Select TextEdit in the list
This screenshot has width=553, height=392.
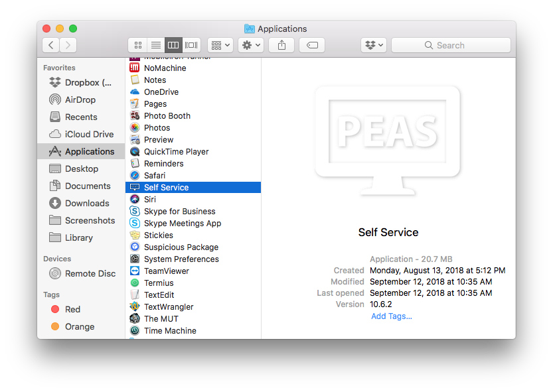[x=193, y=295]
